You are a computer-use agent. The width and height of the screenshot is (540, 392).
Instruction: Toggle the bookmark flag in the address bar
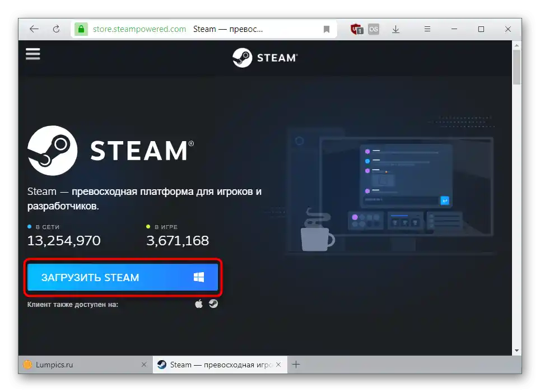pos(327,29)
